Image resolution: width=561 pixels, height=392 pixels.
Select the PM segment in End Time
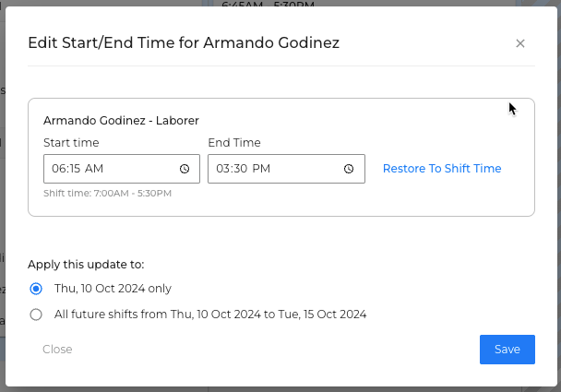point(261,169)
